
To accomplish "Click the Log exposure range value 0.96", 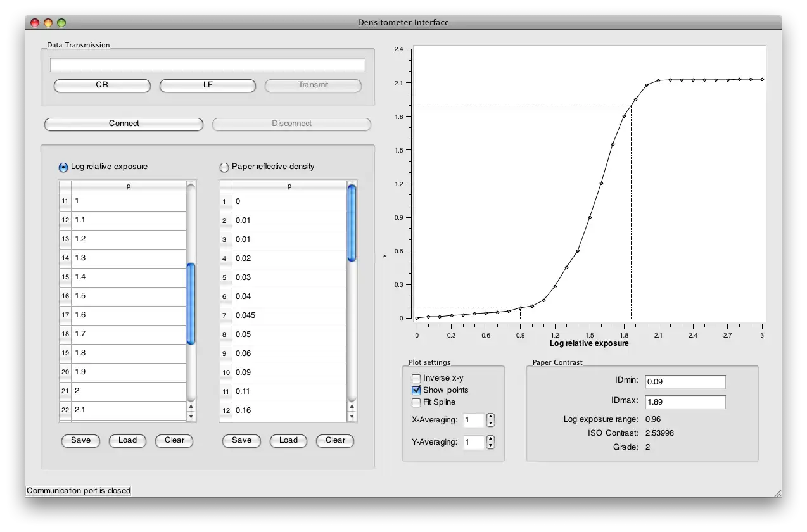I will pos(653,419).
